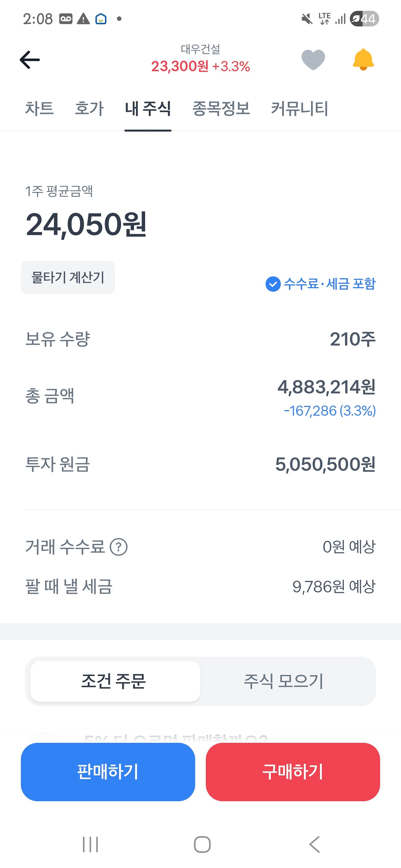Screen dimensions: 401x868
Task: Tap the 총 금액 4,883,214원 value
Action: pyautogui.click(x=326, y=387)
